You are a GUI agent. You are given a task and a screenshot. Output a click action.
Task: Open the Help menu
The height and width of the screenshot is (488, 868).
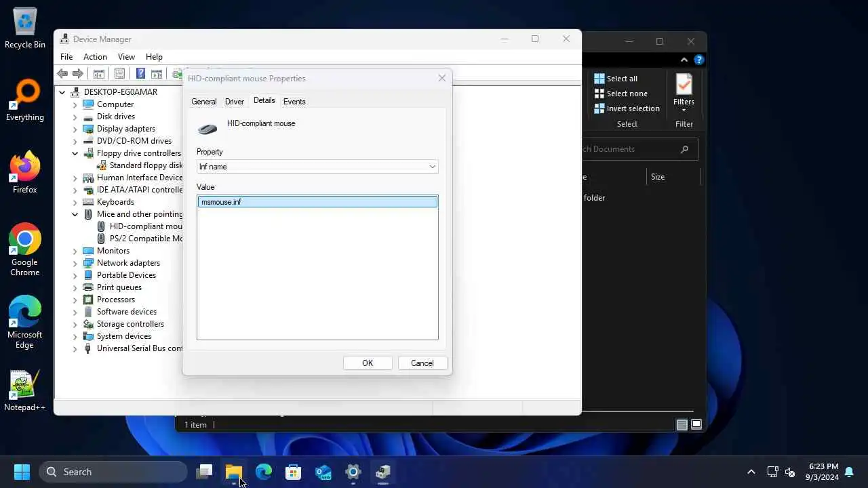click(x=154, y=57)
